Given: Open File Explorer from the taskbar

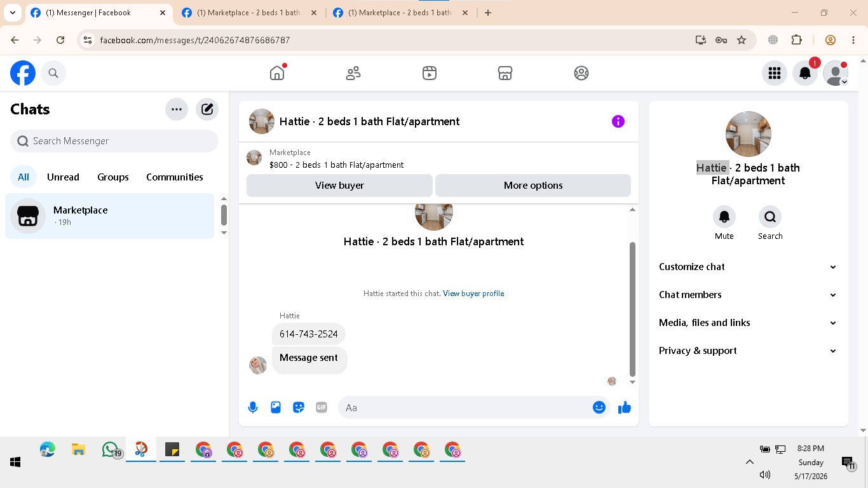Looking at the screenshot, I should [78, 450].
